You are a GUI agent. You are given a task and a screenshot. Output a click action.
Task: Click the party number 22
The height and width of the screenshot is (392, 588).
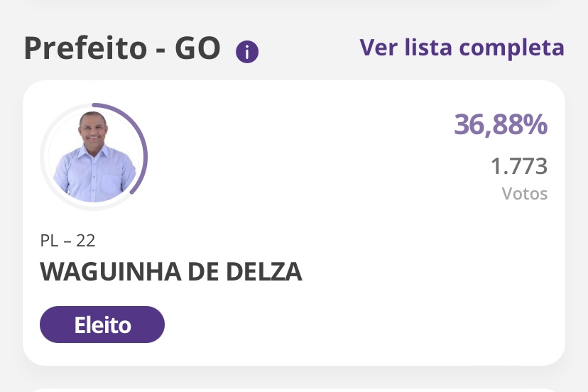pos(86,241)
